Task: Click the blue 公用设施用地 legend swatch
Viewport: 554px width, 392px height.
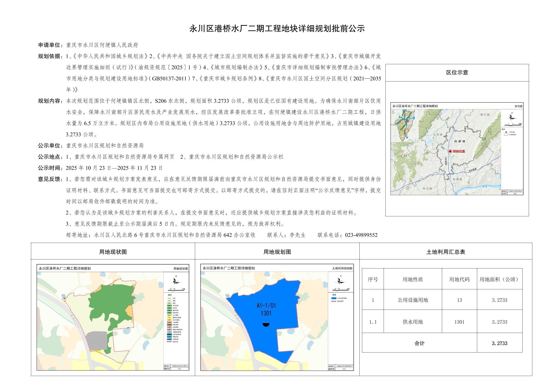Action: pos(334,298)
